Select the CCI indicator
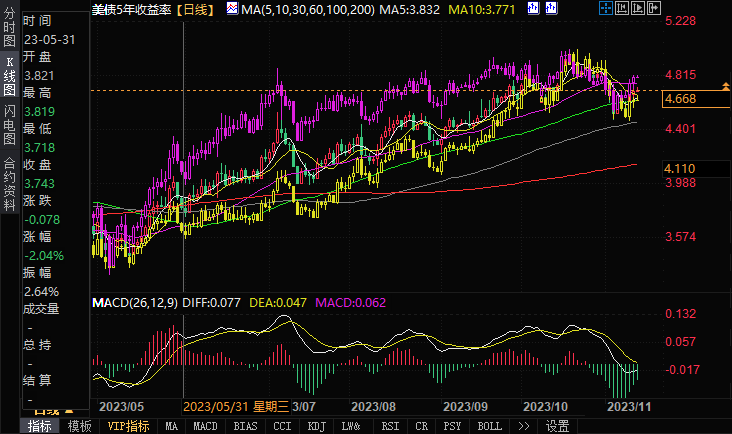This screenshot has width=732, height=434. 282,426
